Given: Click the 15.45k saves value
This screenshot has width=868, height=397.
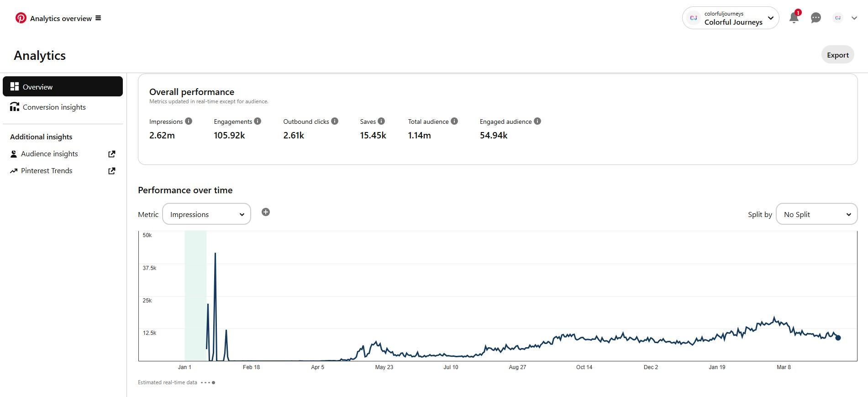Looking at the screenshot, I should click(373, 135).
